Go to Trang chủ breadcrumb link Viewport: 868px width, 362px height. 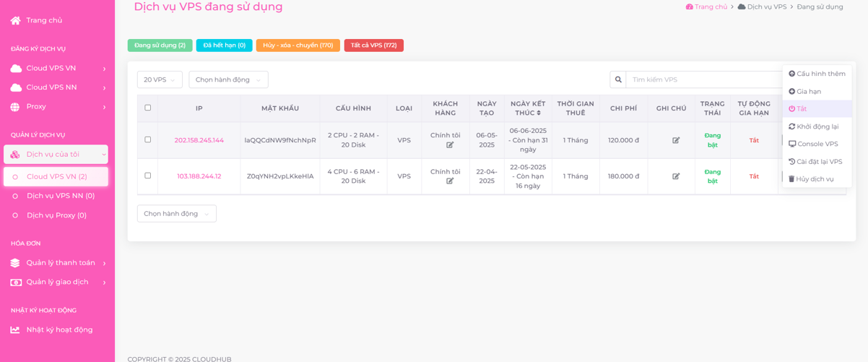click(711, 7)
